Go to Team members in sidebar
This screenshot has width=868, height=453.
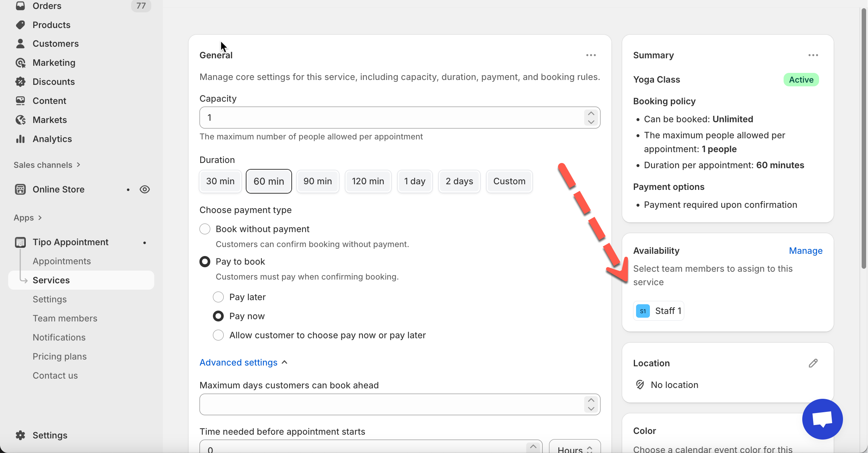(x=65, y=318)
